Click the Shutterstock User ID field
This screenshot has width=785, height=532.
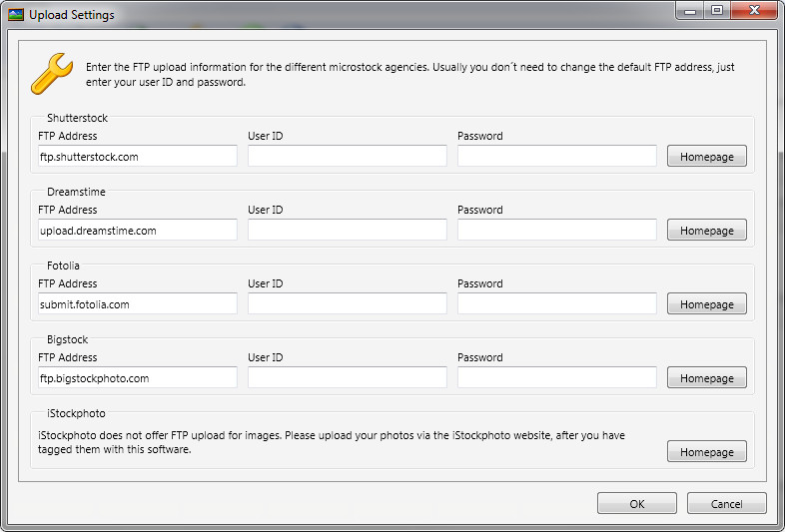tap(347, 156)
